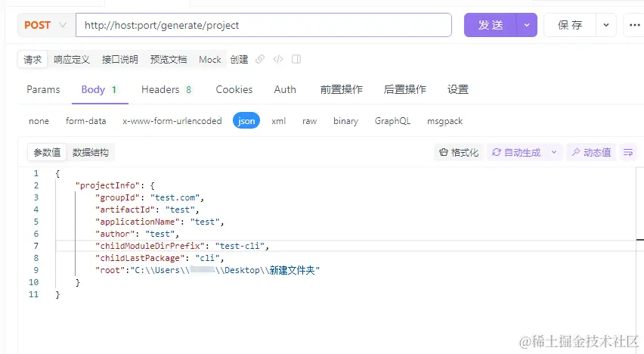Image resolution: width=644 pixels, height=354 pixels.
Task: Toggle the split panel layout icon
Action: (296, 59)
